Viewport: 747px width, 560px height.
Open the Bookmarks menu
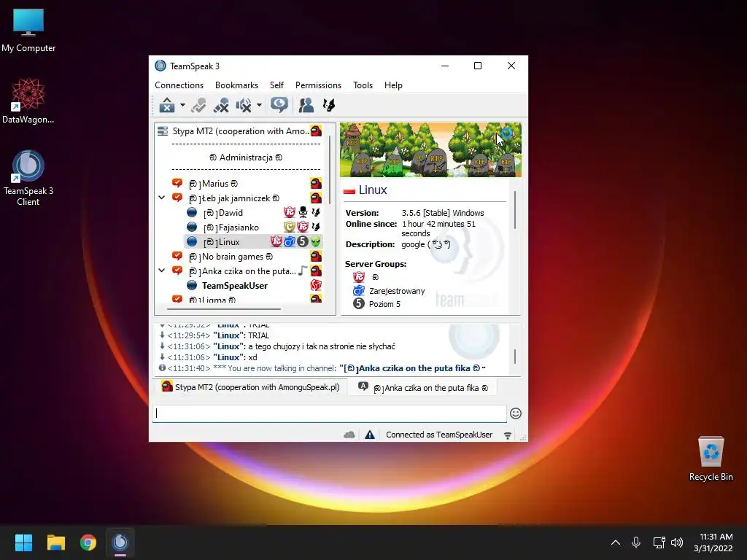point(237,85)
